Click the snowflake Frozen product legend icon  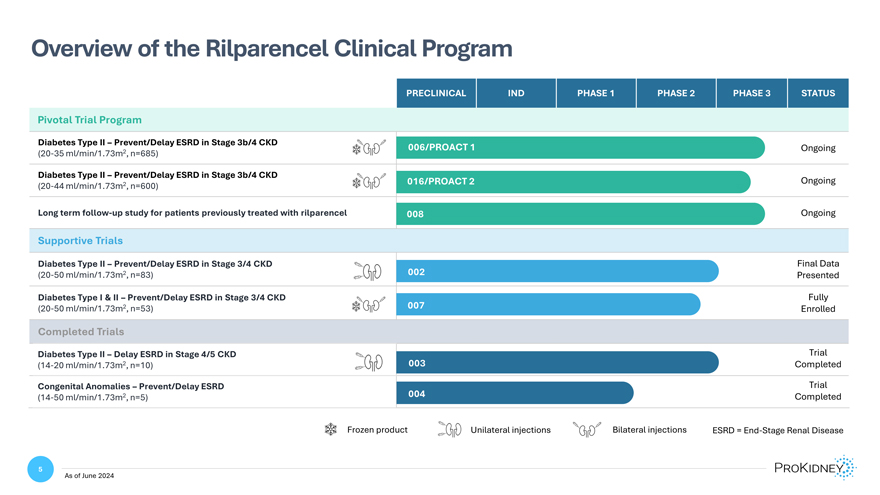(331, 429)
